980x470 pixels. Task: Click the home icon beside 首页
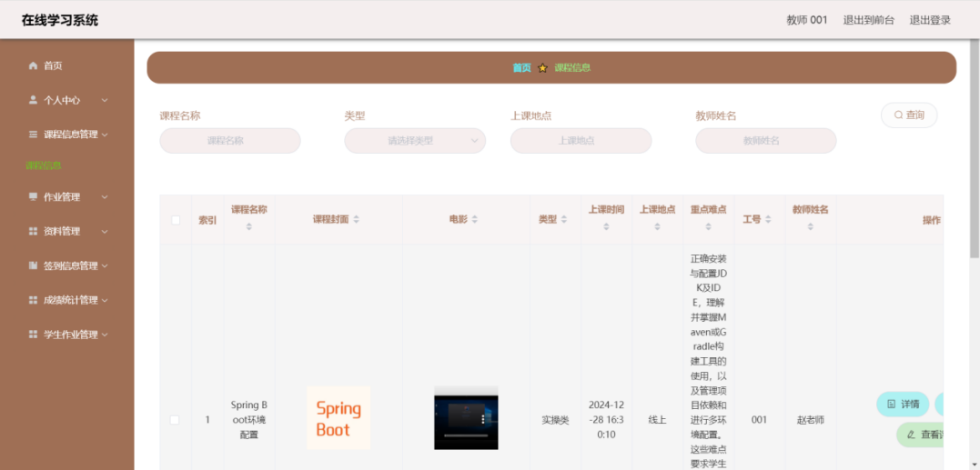(33, 65)
